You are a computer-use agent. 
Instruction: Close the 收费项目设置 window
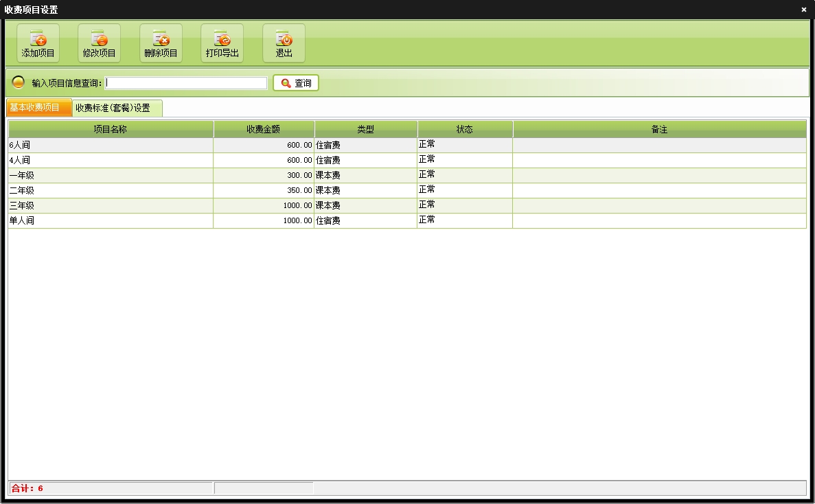[x=803, y=10]
